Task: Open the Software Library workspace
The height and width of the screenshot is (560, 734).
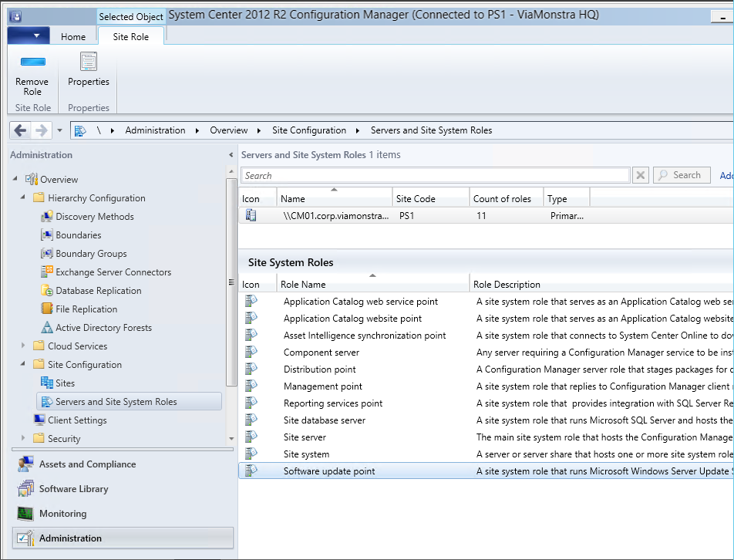Action: point(73,489)
